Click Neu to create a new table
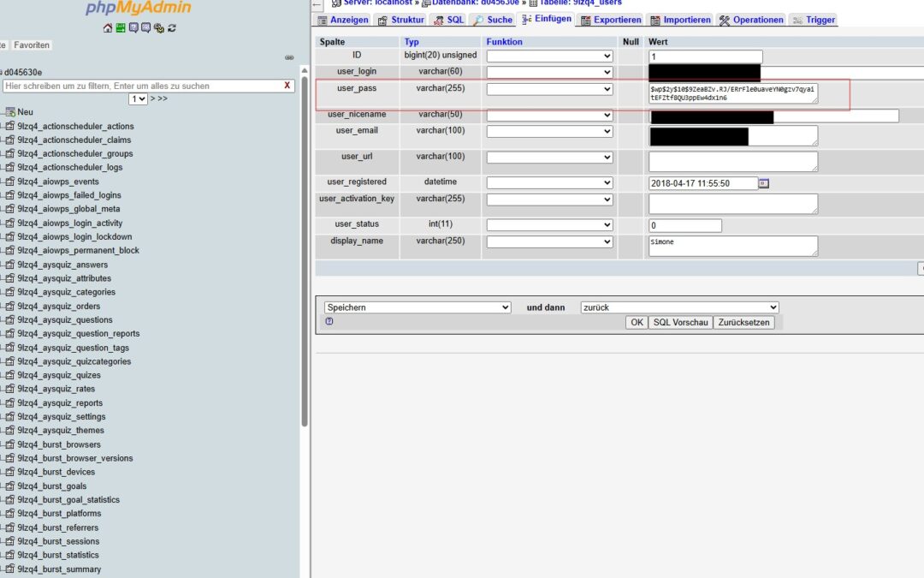This screenshot has width=924, height=578. 24,111
